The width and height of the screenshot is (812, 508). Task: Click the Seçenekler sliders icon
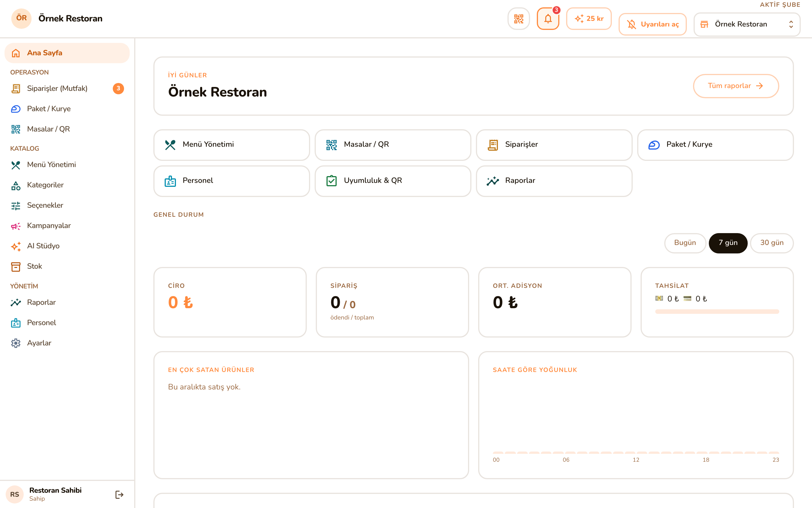click(x=16, y=206)
